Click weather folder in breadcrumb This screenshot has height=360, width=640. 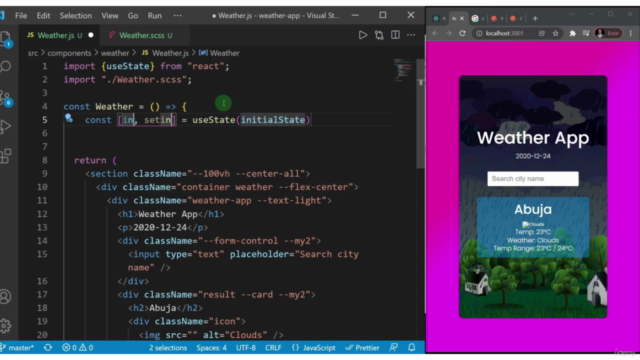click(115, 53)
